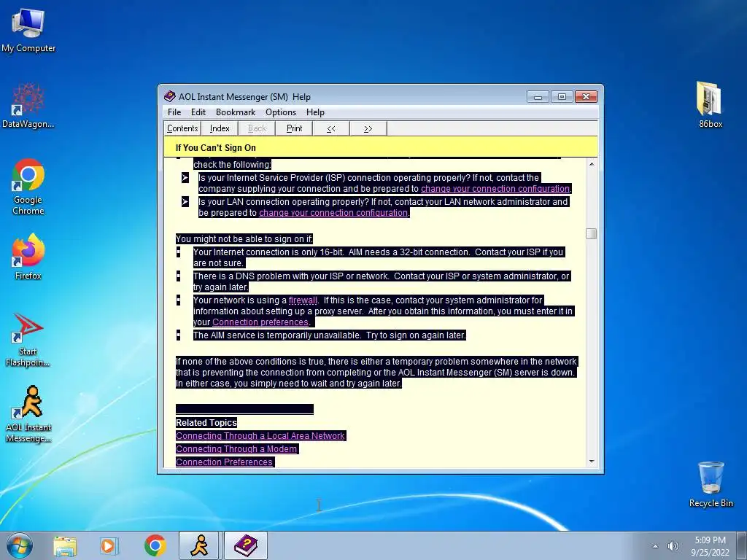This screenshot has width=747, height=560.
Task: Click the Contents button
Action: tap(182, 128)
